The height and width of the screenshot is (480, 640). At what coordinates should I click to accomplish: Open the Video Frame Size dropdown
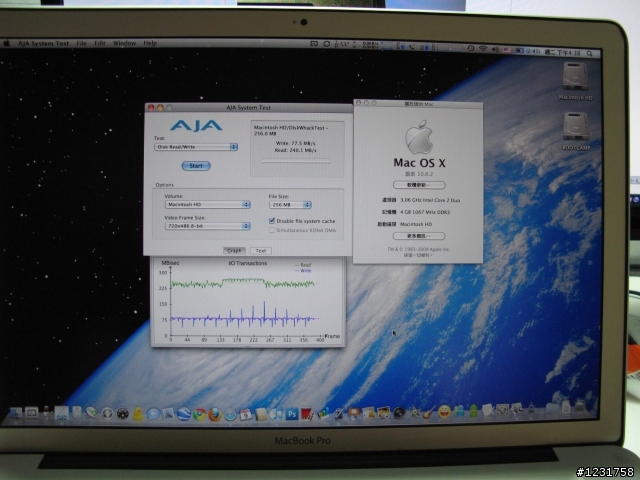(207, 226)
